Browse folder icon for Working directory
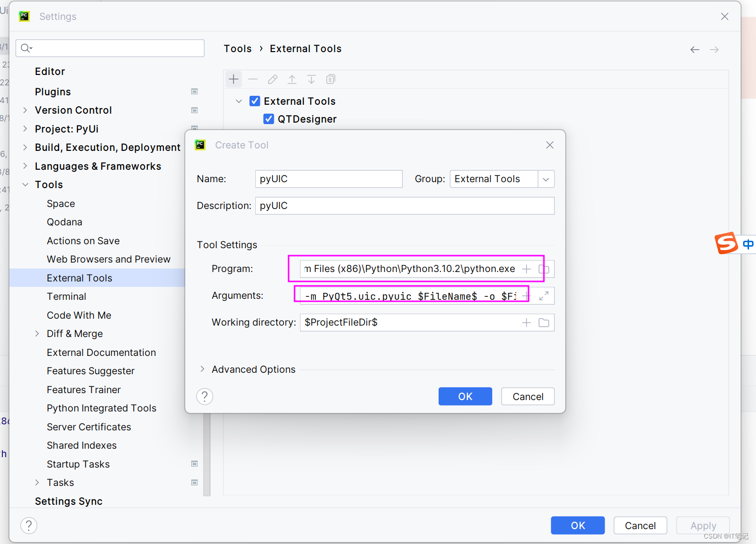 pos(544,323)
